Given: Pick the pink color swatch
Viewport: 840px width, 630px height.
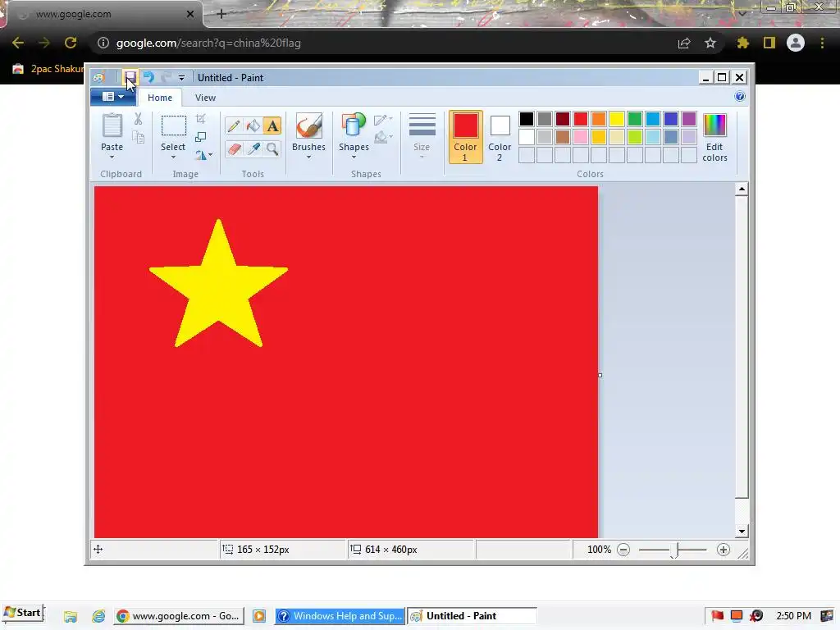Looking at the screenshot, I should (x=581, y=137).
